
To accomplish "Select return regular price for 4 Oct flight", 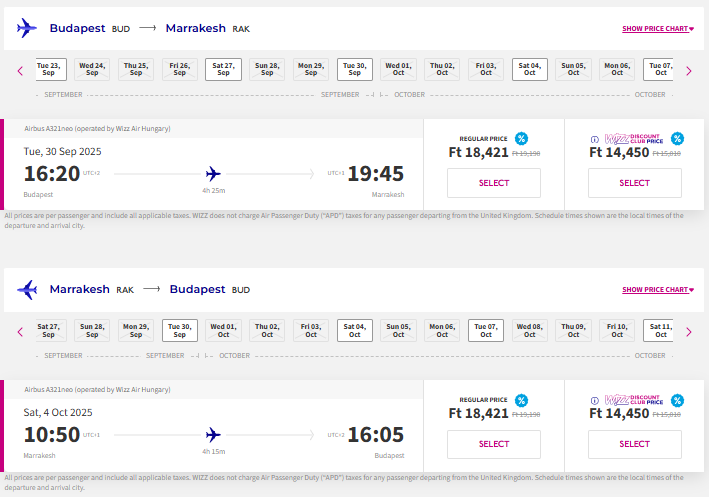I will pos(494,444).
